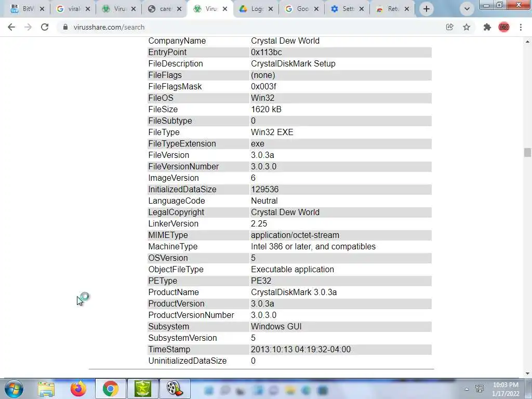Click the TimeStamp value 2013:10:13
The width and height of the screenshot is (532, 399).
coord(301,350)
